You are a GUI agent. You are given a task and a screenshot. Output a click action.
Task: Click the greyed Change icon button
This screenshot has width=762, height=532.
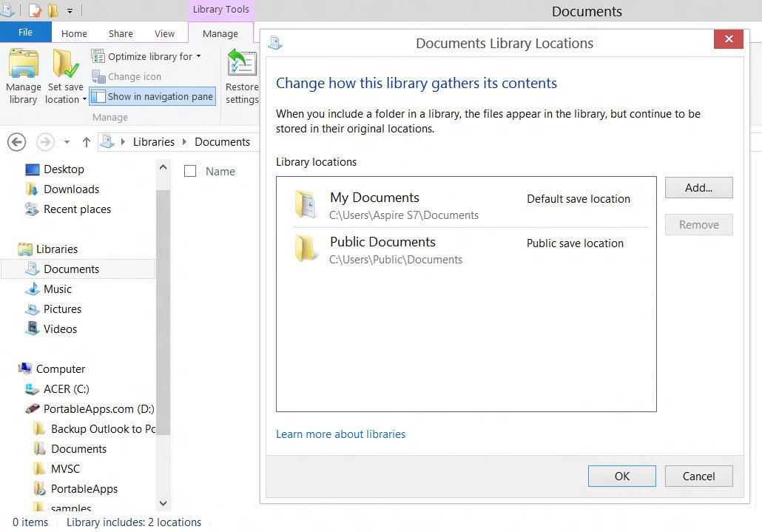pos(127,76)
